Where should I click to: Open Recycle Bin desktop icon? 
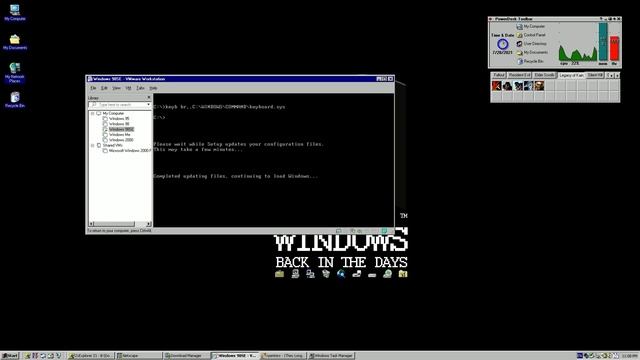15,100
